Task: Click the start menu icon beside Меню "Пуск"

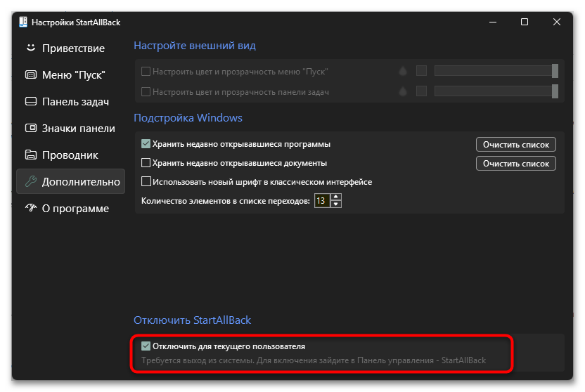Action: 31,74
